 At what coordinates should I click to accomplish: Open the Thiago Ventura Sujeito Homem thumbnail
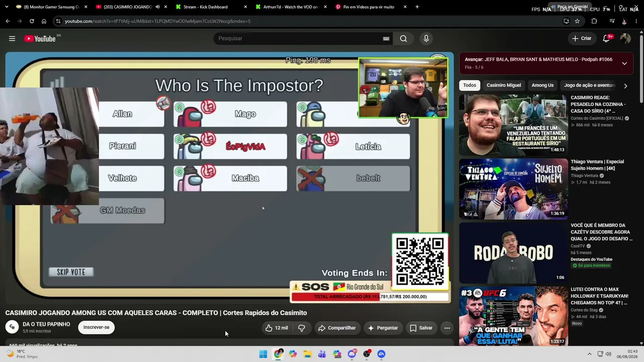coord(513,189)
